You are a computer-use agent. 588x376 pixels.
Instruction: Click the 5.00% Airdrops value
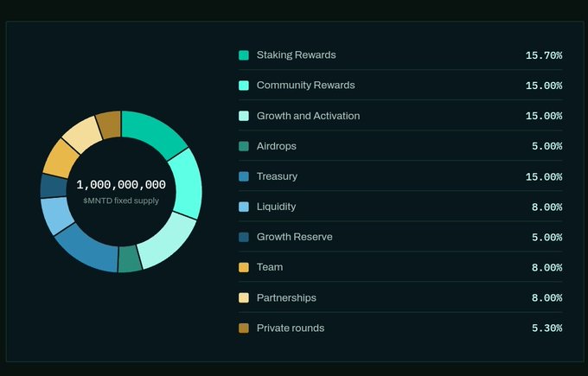point(546,147)
